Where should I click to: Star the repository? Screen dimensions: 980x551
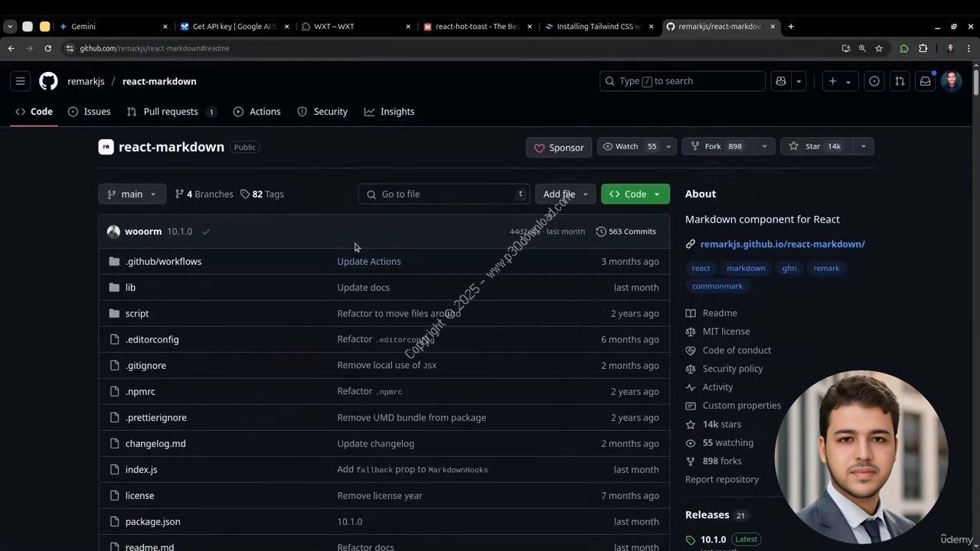pos(816,146)
